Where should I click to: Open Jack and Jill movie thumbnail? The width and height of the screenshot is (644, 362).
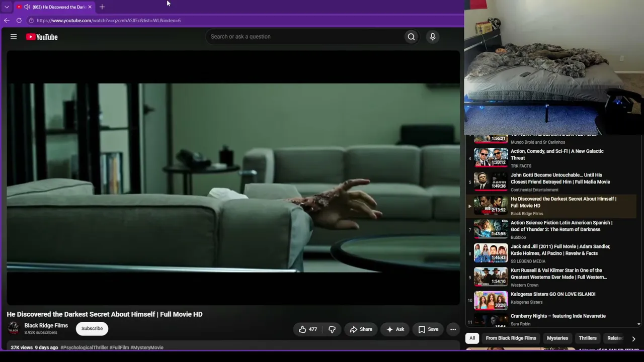click(491, 252)
